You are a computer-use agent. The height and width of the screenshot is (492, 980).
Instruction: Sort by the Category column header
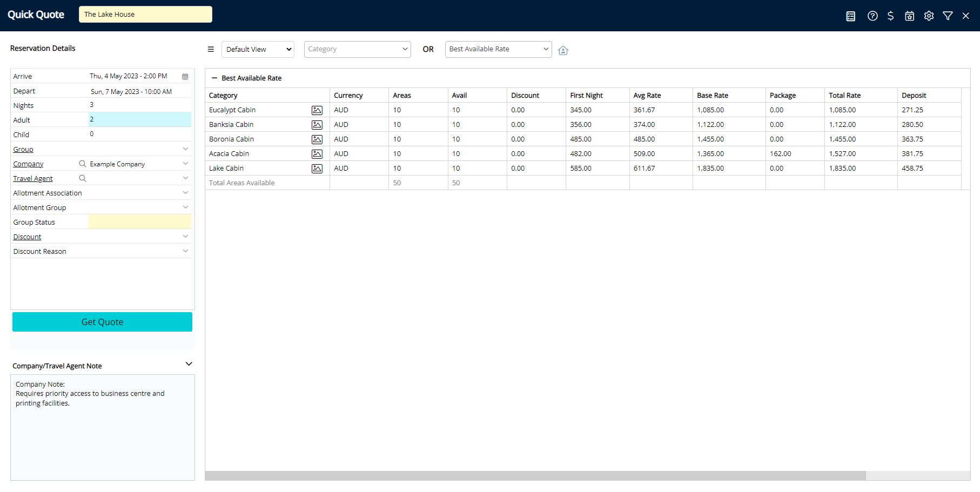click(223, 96)
